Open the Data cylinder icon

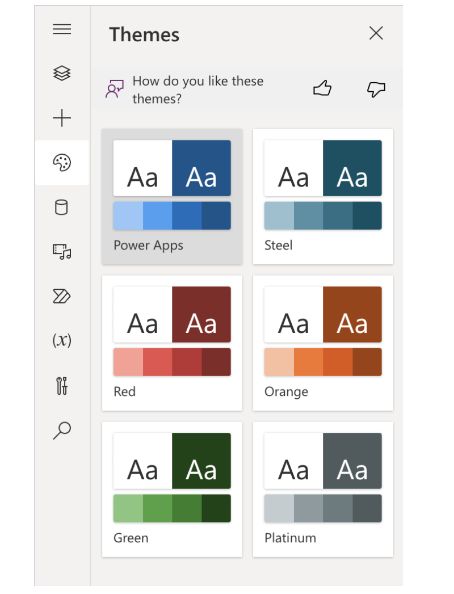click(x=61, y=207)
